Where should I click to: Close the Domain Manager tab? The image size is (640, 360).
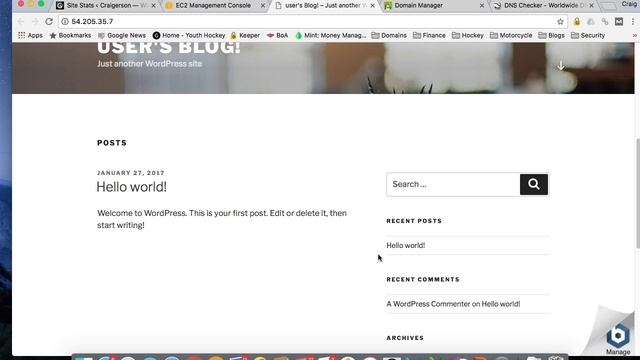(x=482, y=6)
